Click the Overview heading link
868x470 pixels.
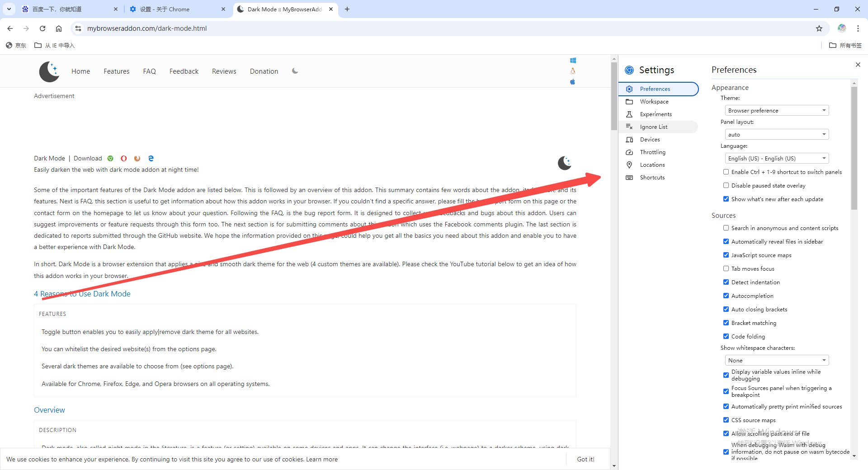[49, 410]
